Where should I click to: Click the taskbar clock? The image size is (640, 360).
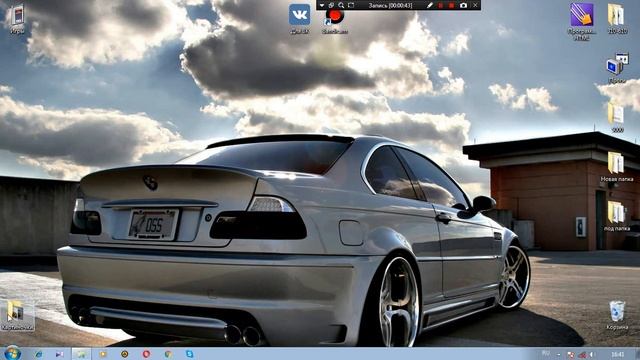click(x=618, y=354)
